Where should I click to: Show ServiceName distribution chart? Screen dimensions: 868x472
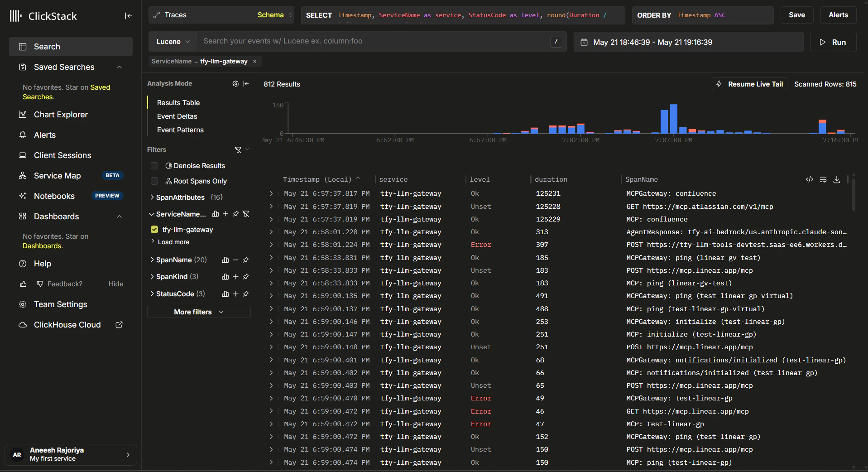click(216, 214)
